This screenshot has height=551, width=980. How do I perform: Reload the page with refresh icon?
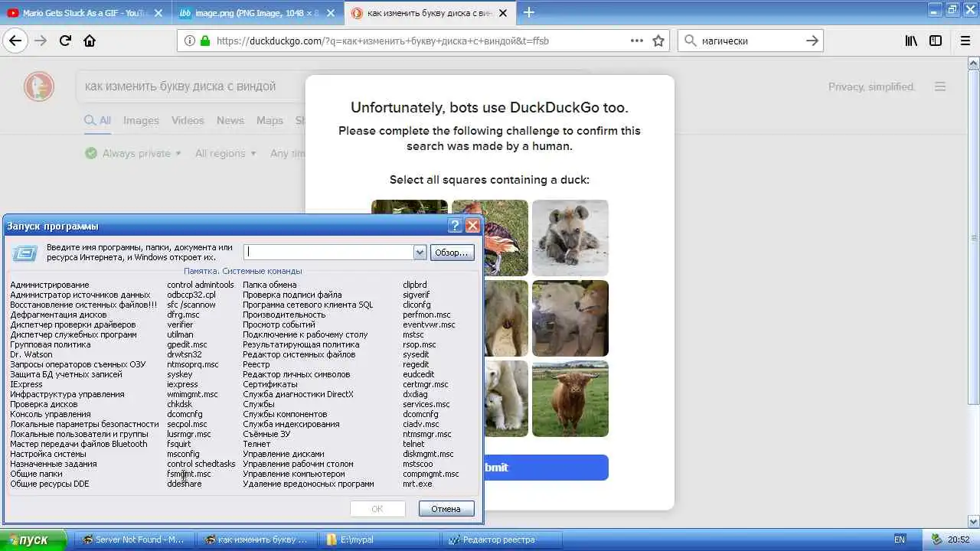click(65, 41)
